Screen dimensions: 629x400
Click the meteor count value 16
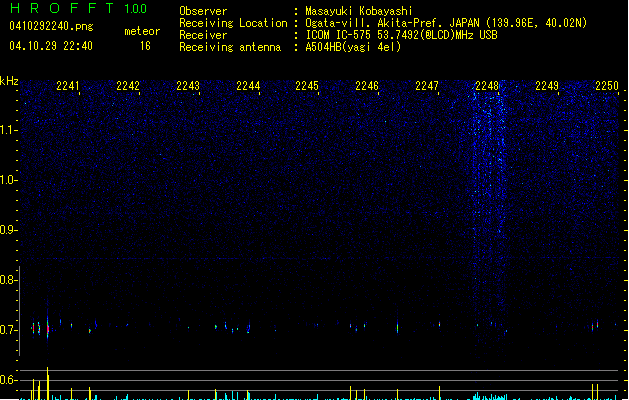point(145,46)
